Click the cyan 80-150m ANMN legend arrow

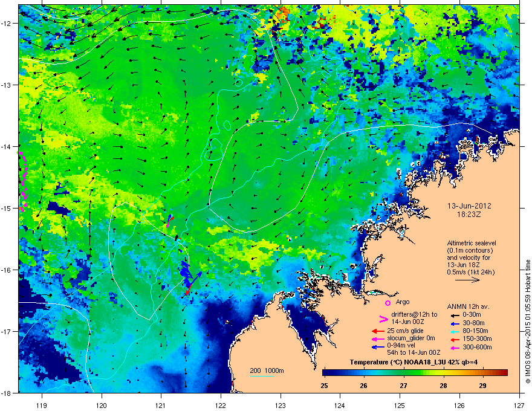[455, 331]
